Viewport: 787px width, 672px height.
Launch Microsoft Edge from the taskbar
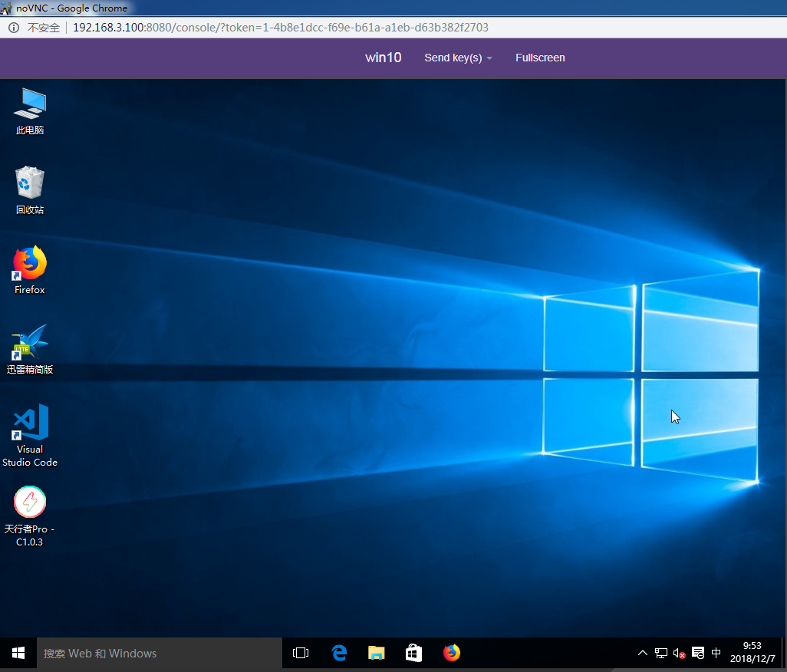339,653
